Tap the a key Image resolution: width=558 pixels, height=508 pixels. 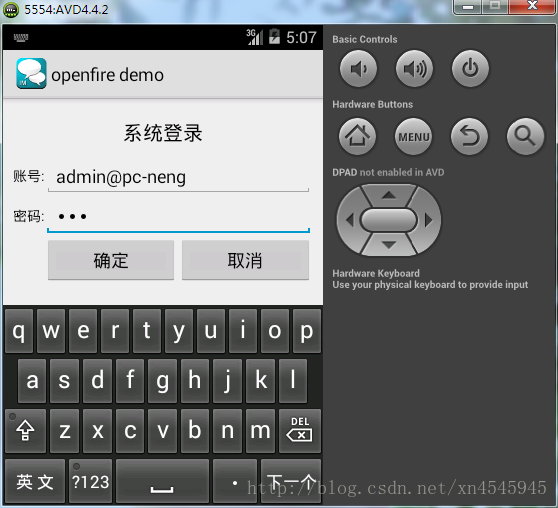point(32,381)
